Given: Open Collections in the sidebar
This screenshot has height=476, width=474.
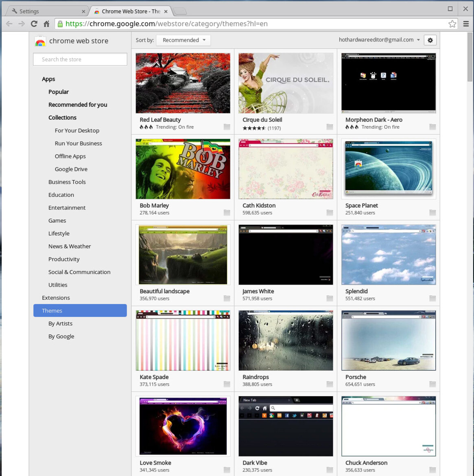Looking at the screenshot, I should coord(63,118).
